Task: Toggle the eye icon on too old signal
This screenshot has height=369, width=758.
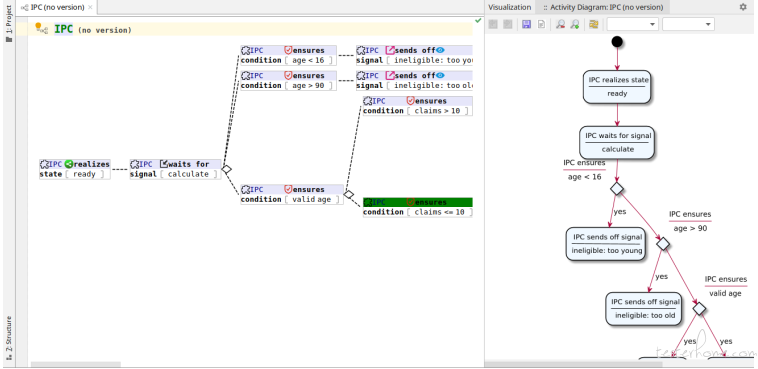Action: click(440, 75)
